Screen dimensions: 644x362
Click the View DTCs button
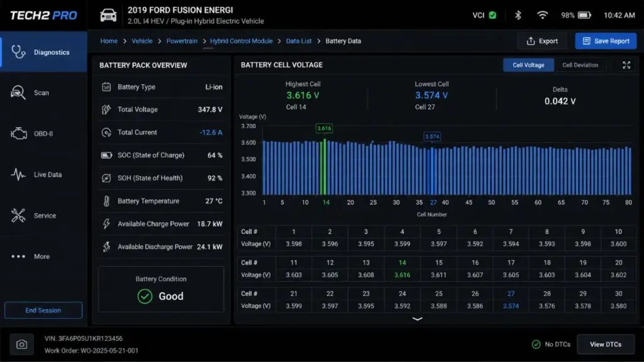pyautogui.click(x=606, y=344)
